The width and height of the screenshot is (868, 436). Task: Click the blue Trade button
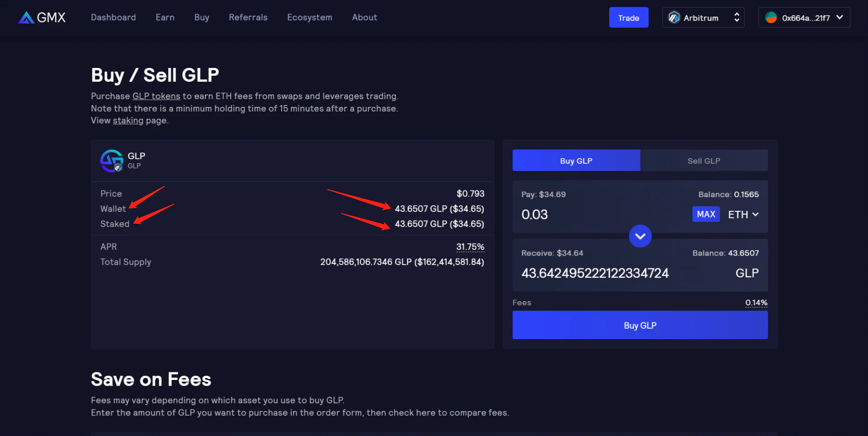pos(629,18)
